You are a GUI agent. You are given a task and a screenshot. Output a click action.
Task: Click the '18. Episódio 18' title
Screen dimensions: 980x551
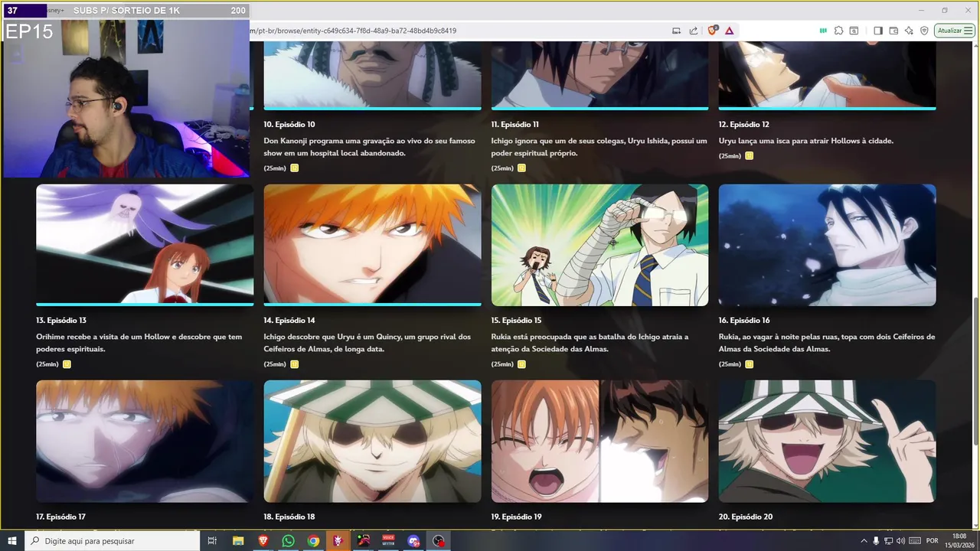[289, 517]
